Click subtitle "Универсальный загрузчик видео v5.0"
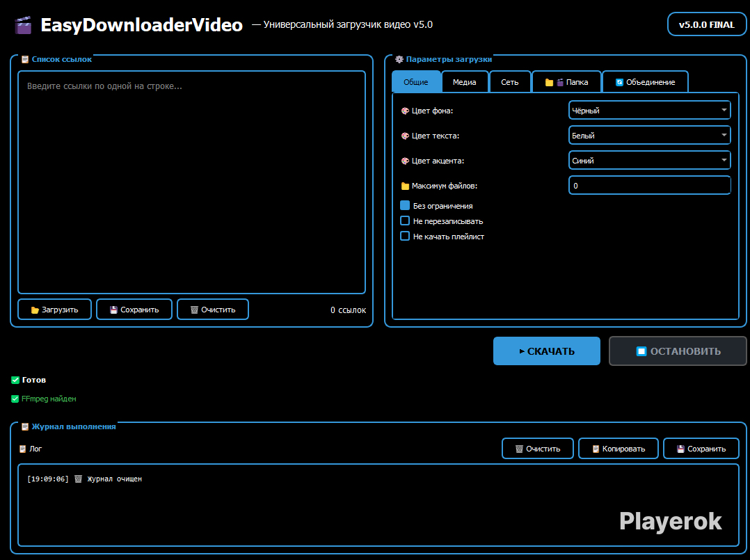The image size is (750, 560). (348, 24)
